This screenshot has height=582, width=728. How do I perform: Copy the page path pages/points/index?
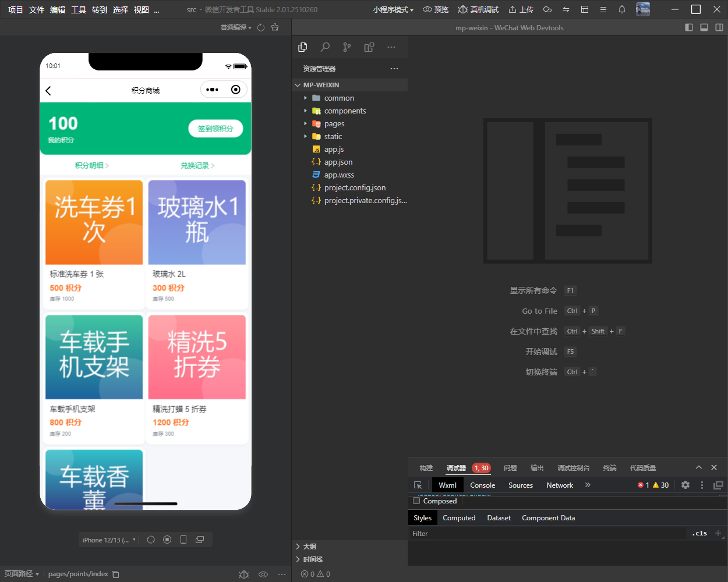115,574
